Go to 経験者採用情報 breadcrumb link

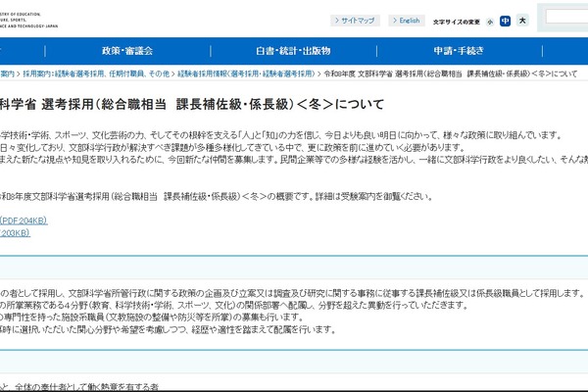click(246, 73)
